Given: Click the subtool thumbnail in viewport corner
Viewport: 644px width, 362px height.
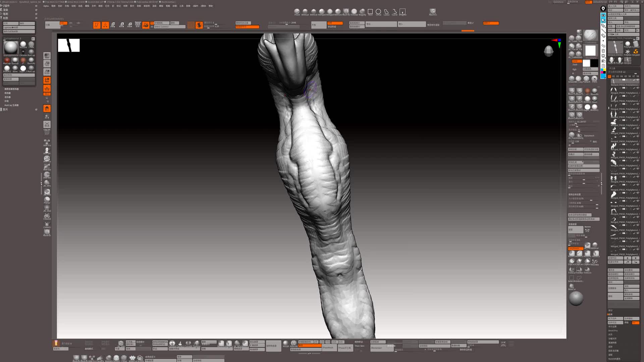Looking at the screenshot, I should click(69, 45).
